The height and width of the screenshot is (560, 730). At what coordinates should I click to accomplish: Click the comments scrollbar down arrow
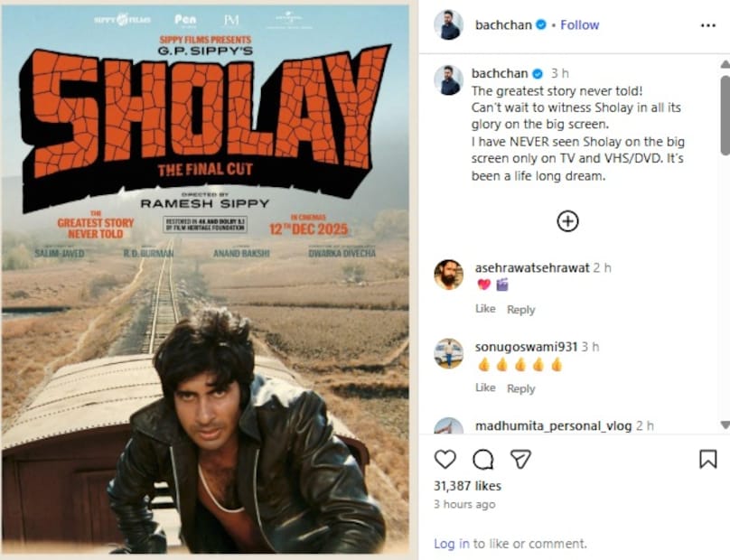(x=725, y=425)
